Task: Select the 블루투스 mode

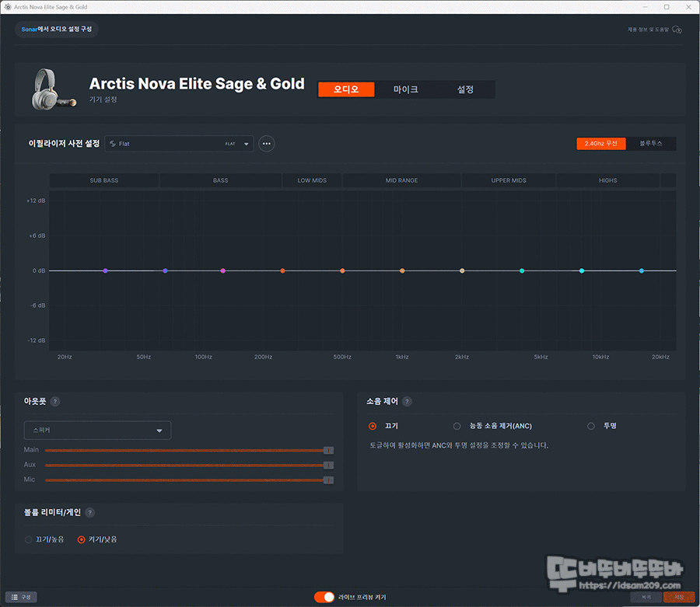Action: coord(651,144)
